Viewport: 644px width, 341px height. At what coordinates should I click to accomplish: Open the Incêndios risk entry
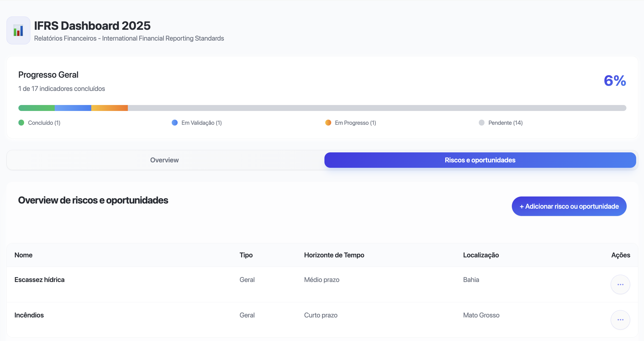tap(29, 315)
